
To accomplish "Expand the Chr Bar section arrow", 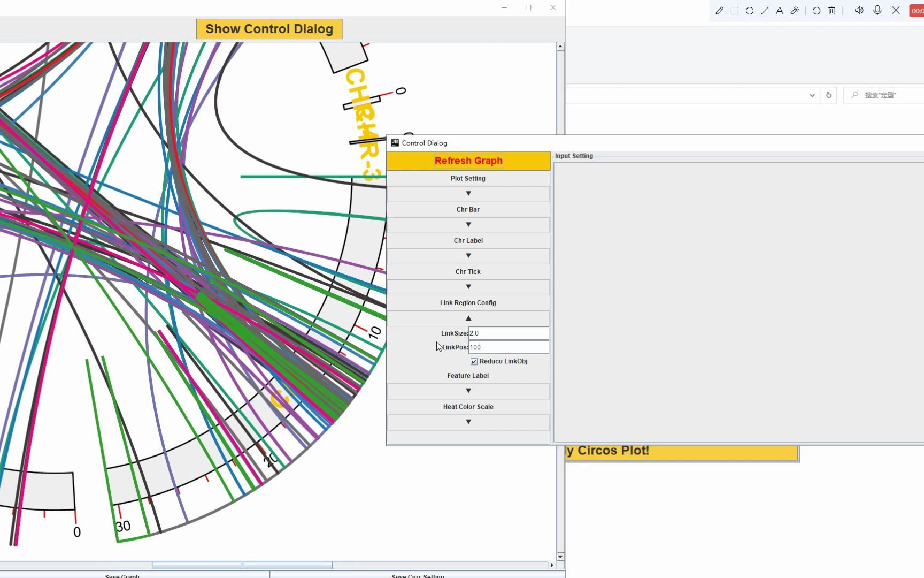I will [468, 225].
